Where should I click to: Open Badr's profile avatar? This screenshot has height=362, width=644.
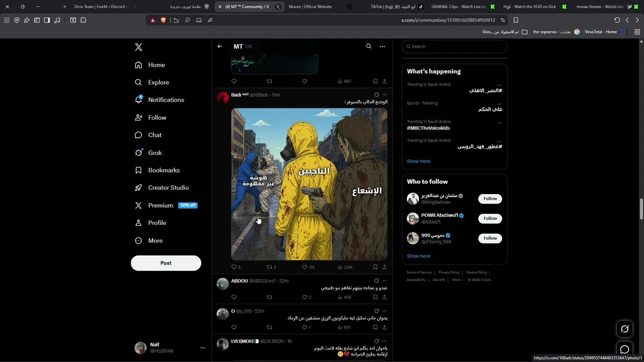point(223,97)
